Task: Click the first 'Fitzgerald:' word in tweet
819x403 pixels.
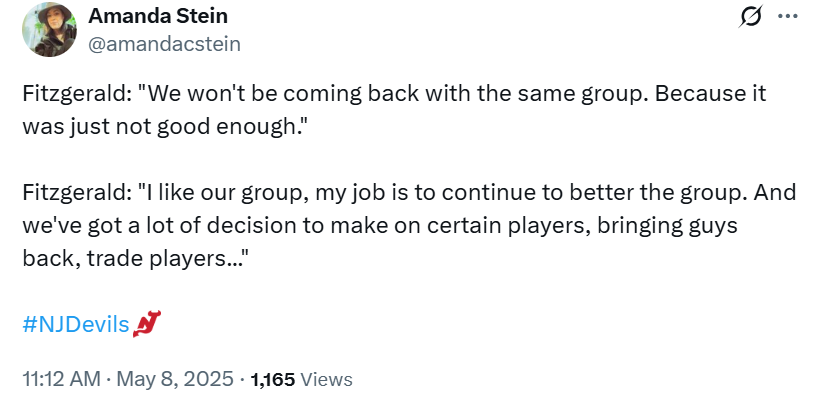Action: click(x=77, y=94)
